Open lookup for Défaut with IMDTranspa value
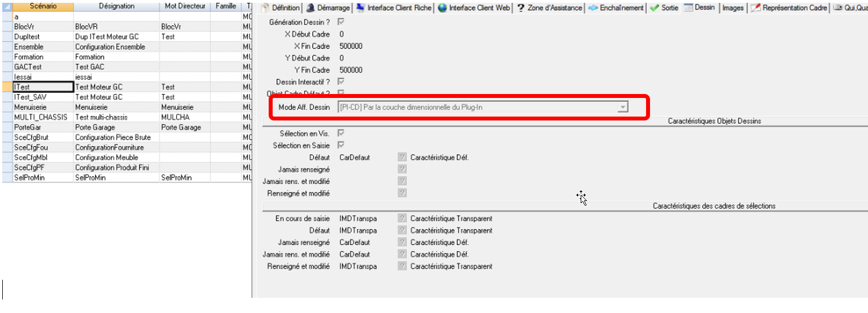868x313 pixels. point(402,230)
